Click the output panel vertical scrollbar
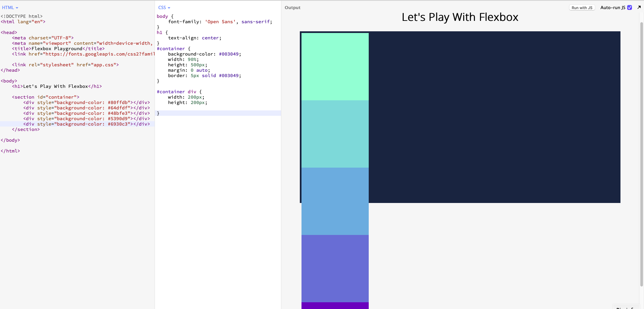Screen dimensions: 644x309 (x=641, y=154)
